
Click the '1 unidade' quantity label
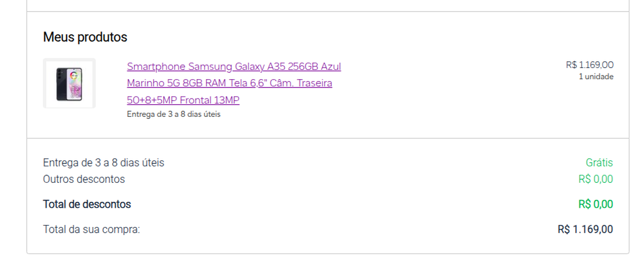coord(596,77)
